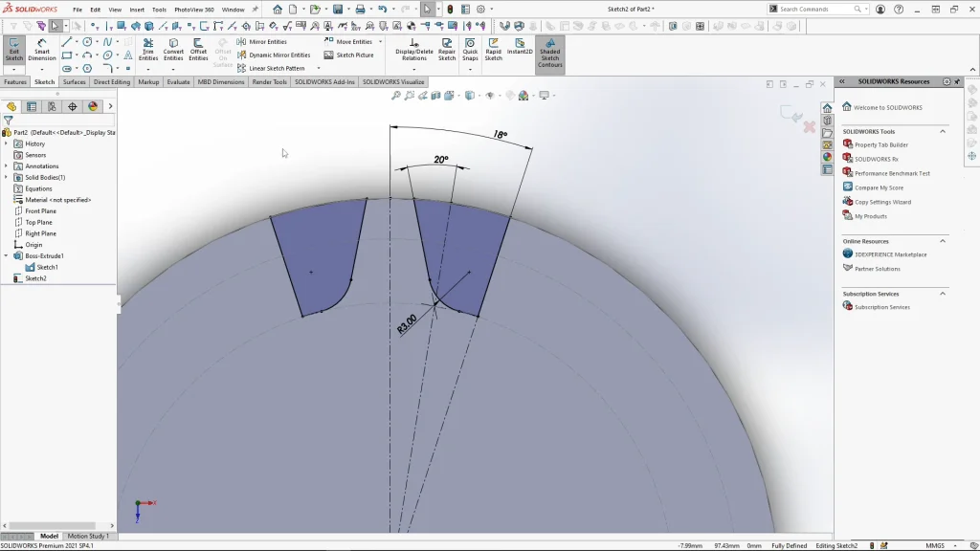Viewport: 980px width, 551px height.
Task: Click the Mirror Entities tool
Action: tap(262, 42)
